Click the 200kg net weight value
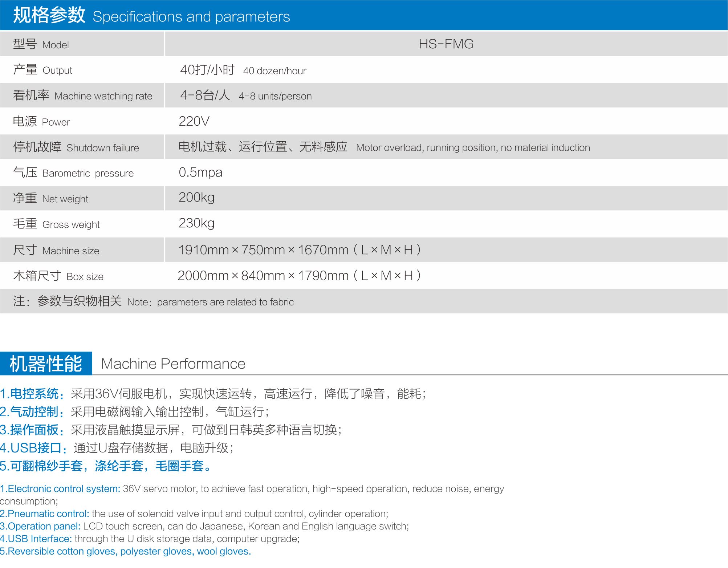The width and height of the screenshot is (728, 568). click(196, 198)
